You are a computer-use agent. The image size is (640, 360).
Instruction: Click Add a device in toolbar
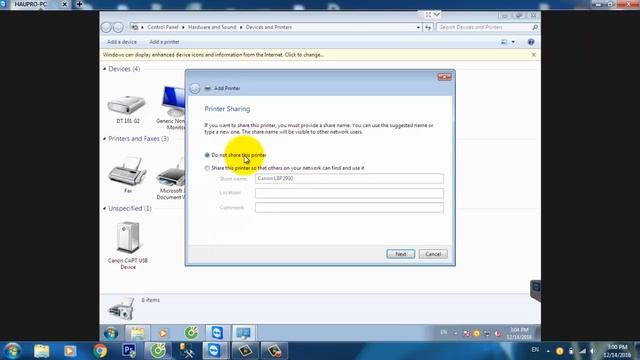(122, 42)
